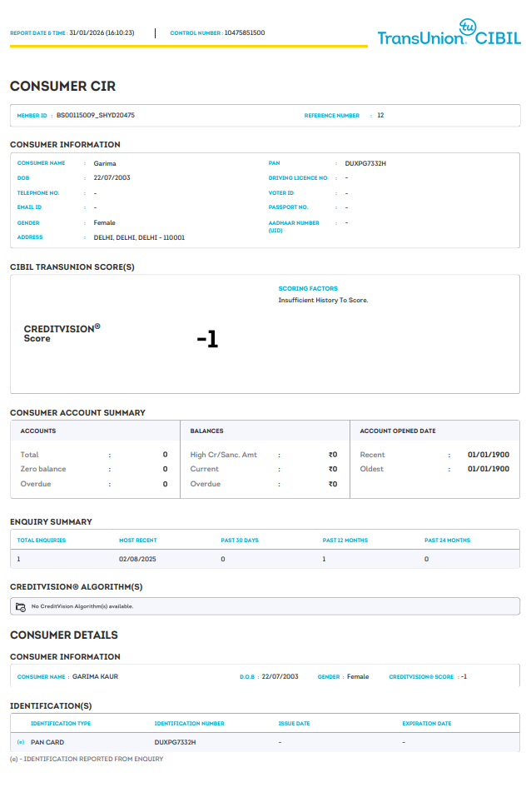Click the CREDITVISION® SCORE label in Consumer Details

[x=421, y=677]
